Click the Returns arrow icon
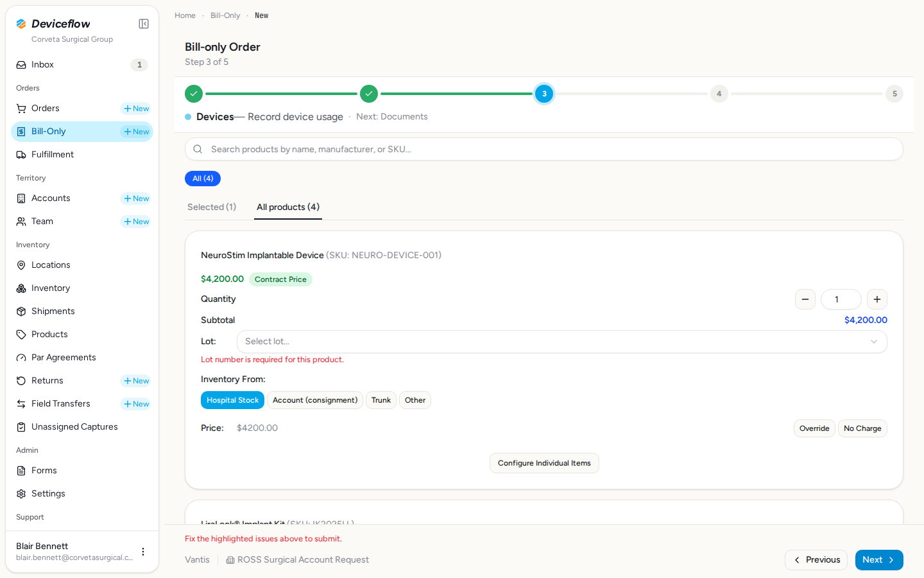Image resolution: width=924 pixels, height=578 pixels. [x=21, y=381]
